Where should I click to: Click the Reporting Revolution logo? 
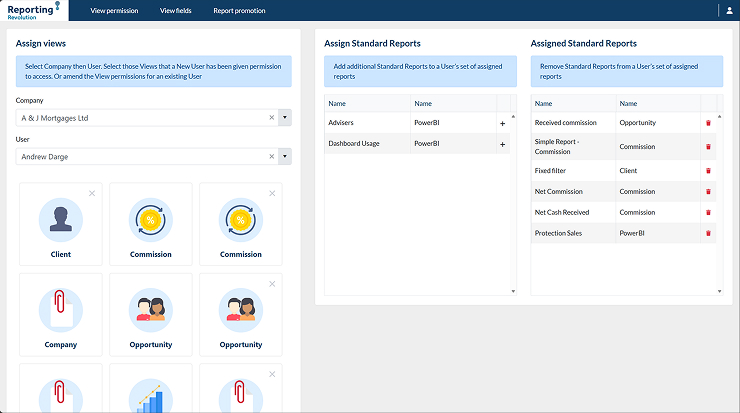pyautogui.click(x=34, y=10)
